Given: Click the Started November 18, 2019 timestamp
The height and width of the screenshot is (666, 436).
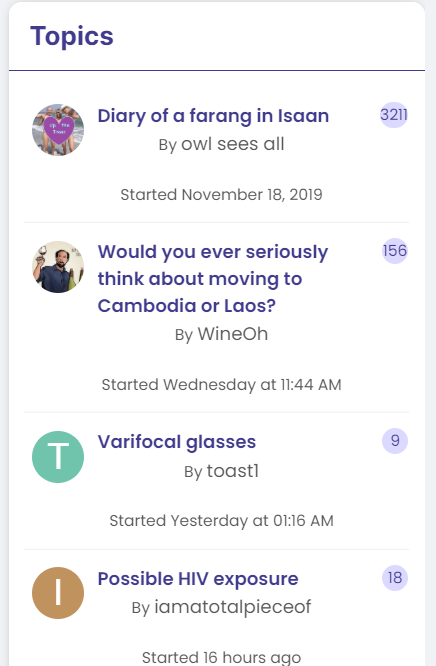Looking at the screenshot, I should (x=221, y=195).
